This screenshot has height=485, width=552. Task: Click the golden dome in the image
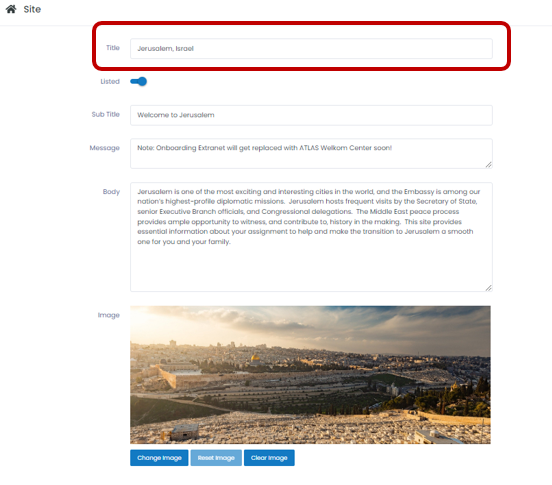tap(255, 358)
